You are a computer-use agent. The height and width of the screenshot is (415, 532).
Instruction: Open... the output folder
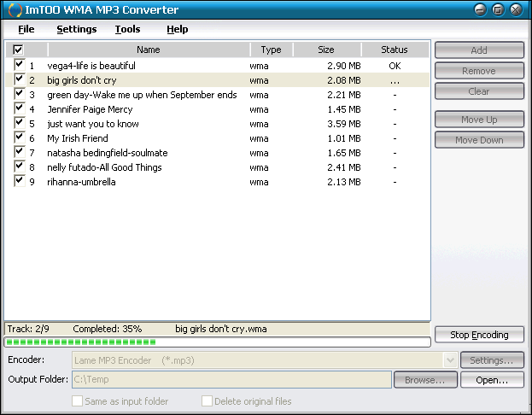point(492,380)
